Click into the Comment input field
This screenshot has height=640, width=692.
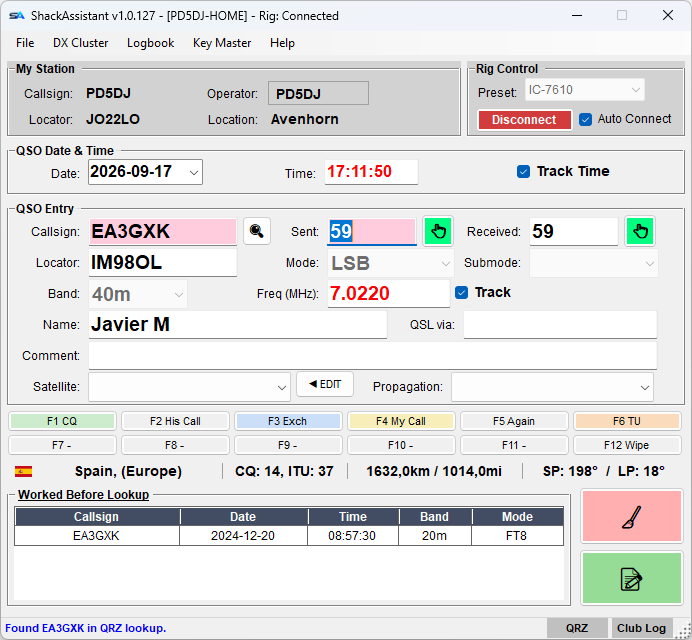[x=372, y=355]
